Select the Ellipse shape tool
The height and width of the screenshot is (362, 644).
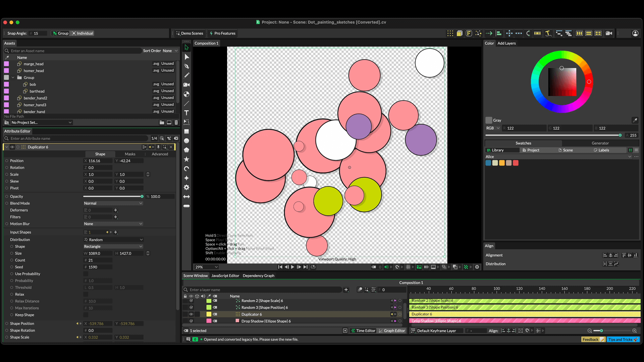pyautogui.click(x=186, y=141)
